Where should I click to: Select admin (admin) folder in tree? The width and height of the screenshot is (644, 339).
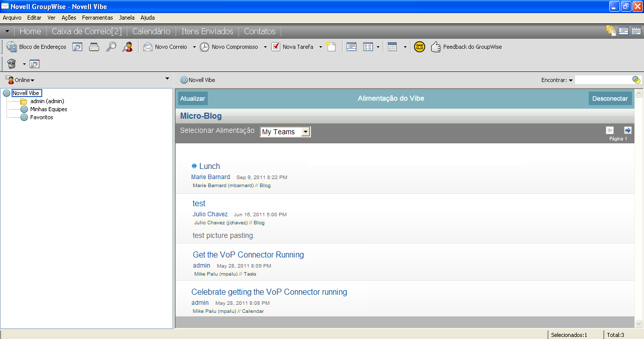[47, 101]
